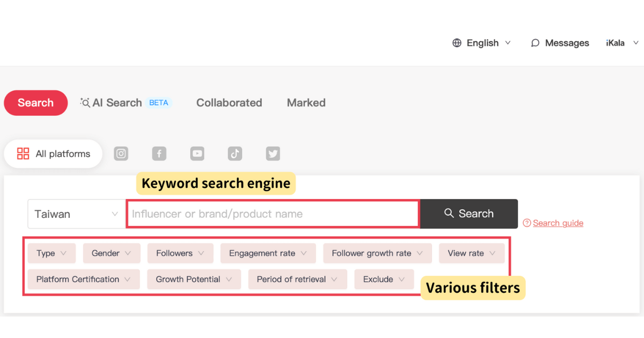Viewport: 644px width, 338px height.
Task: Open the English language dropdown
Action: pyautogui.click(x=481, y=43)
